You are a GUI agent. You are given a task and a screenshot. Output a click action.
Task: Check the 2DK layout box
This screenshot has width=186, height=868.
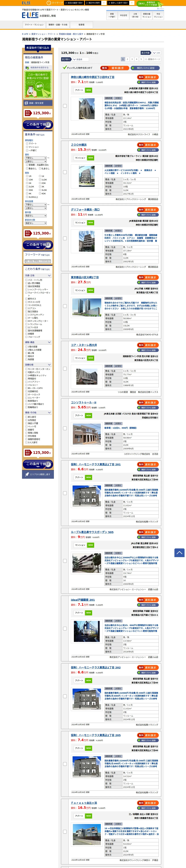coord(40,183)
